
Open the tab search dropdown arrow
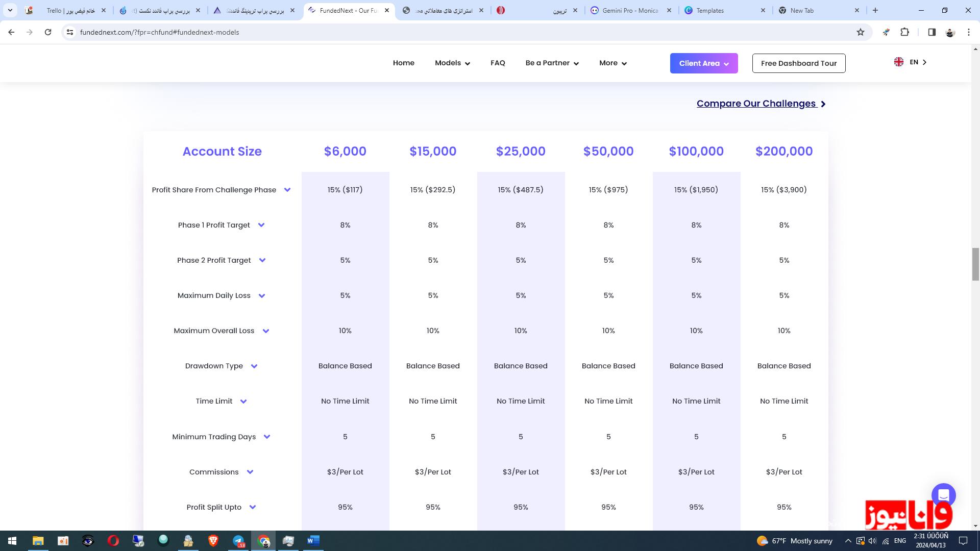click(x=10, y=10)
